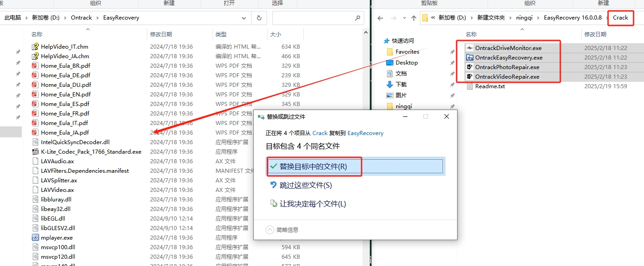Select LAVSplitter.ax file name
The height and width of the screenshot is (266, 644).
click(59, 180)
